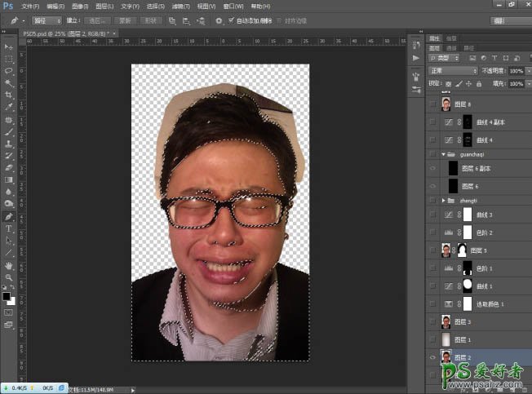Screen dimensions: 532x394
Task: Toggle visibility of layer 图层 8
Action: click(x=432, y=104)
